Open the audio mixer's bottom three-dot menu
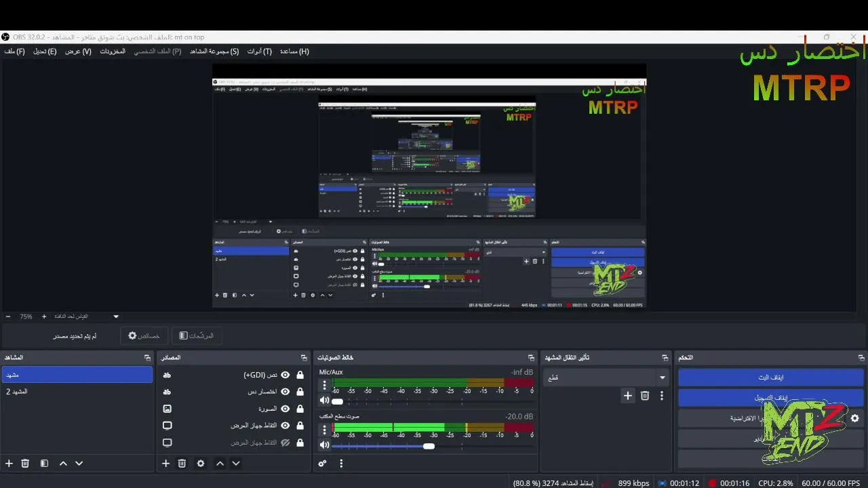 (341, 464)
